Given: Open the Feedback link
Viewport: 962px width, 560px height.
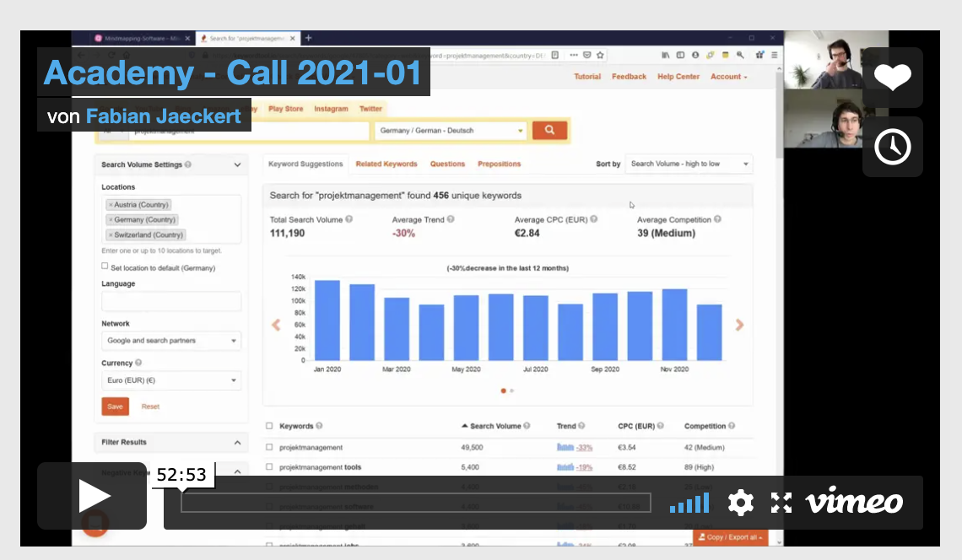Looking at the screenshot, I should (629, 77).
